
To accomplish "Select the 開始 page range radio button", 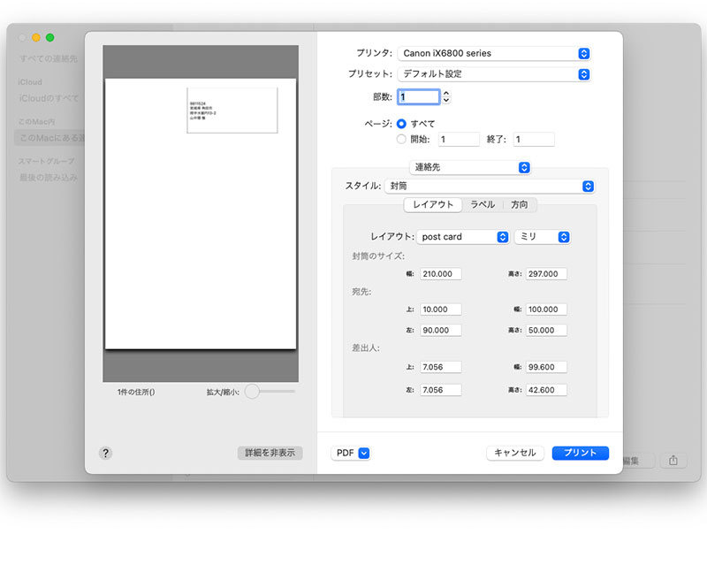I will click(x=402, y=139).
